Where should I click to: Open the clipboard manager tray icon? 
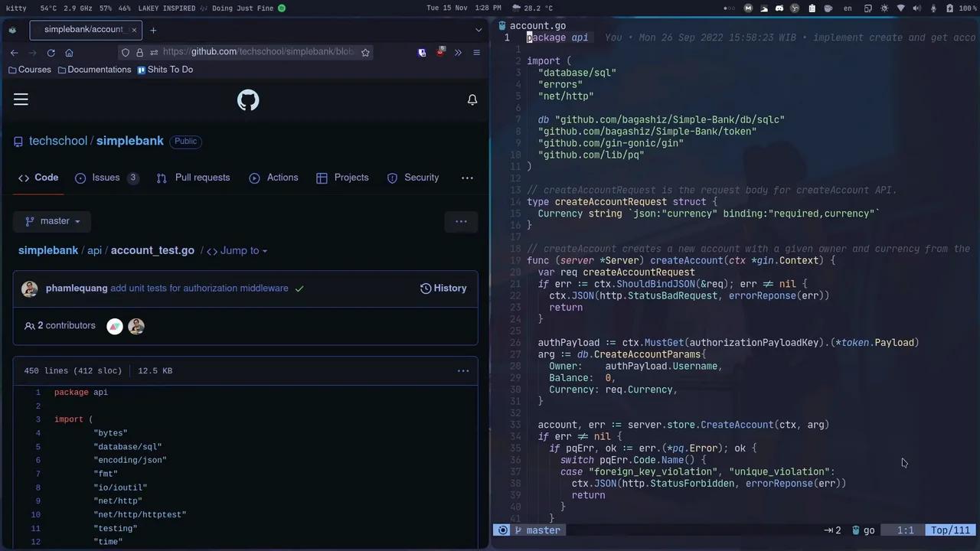(812, 8)
